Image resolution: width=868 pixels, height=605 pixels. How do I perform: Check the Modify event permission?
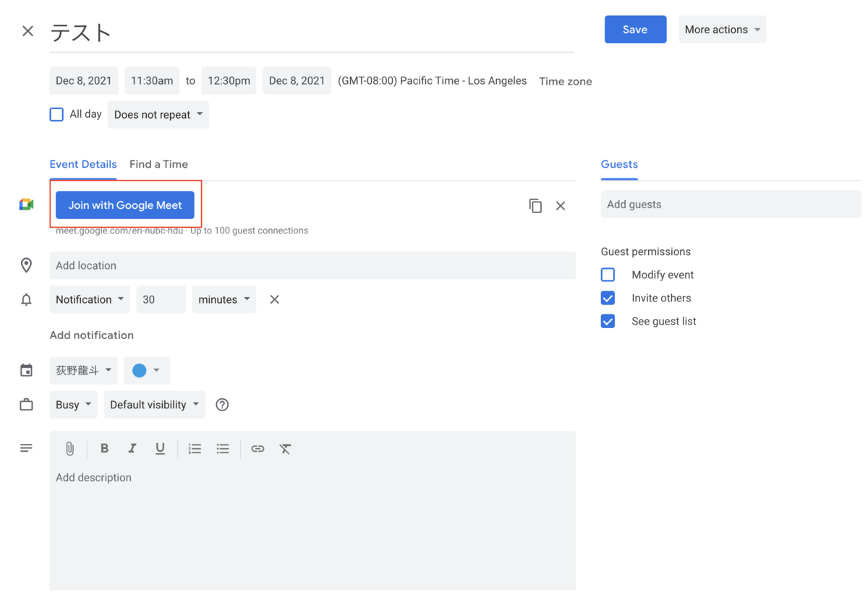[608, 275]
